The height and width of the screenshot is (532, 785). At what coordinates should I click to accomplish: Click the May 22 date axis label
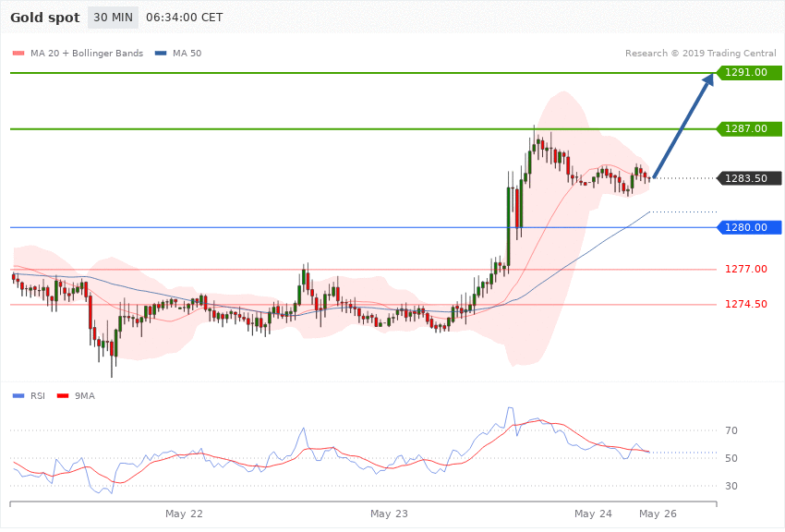pos(184,514)
